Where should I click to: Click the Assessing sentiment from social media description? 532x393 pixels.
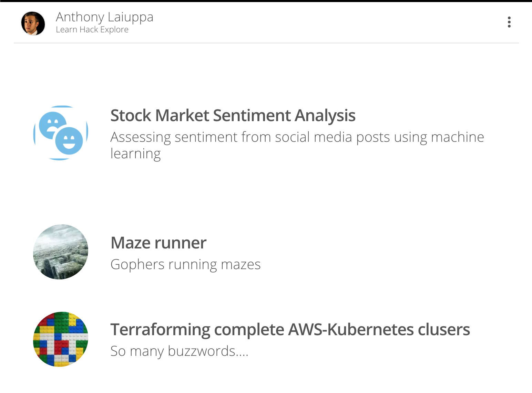(297, 145)
